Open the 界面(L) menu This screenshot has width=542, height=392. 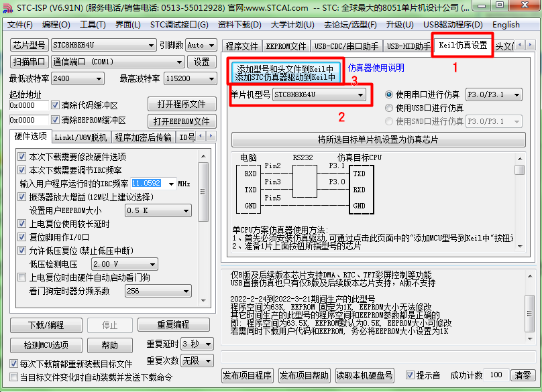pos(128,25)
